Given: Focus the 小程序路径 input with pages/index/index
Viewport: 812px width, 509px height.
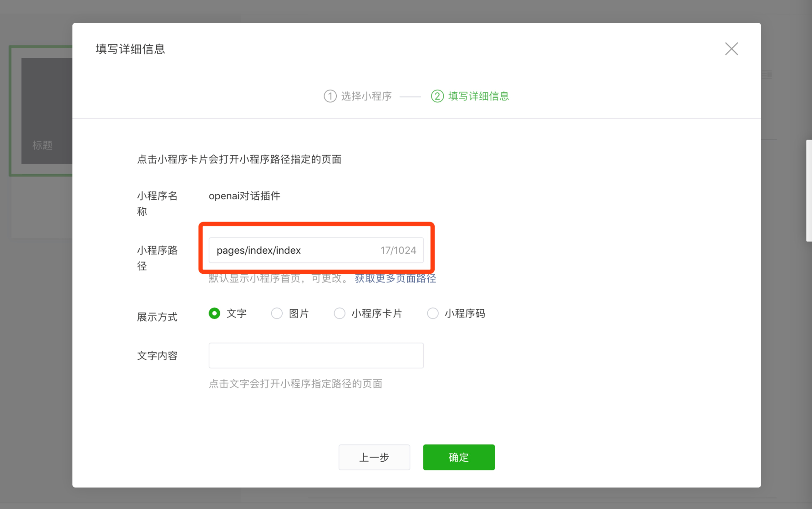Looking at the screenshot, I should (291, 250).
